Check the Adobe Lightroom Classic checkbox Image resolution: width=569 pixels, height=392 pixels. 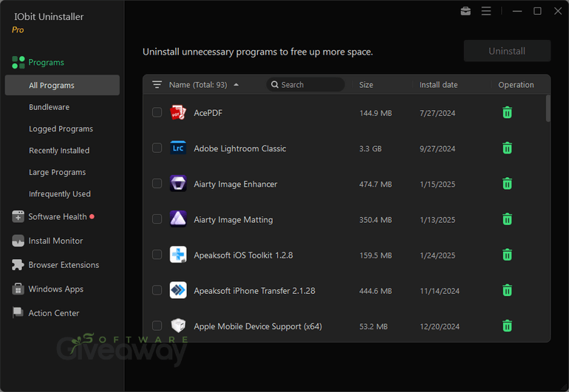[x=157, y=148]
